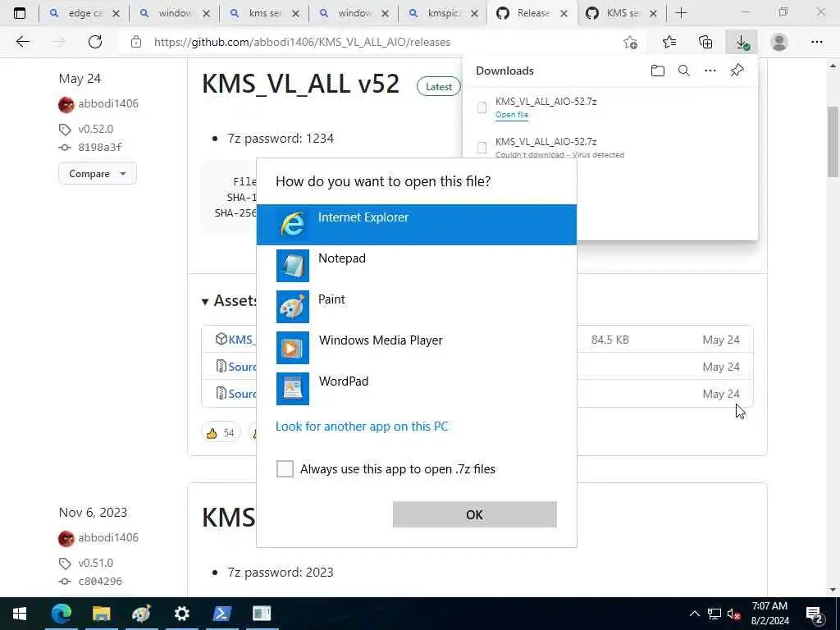Click the network tray icon
The height and width of the screenshot is (630, 840).
(x=714, y=614)
